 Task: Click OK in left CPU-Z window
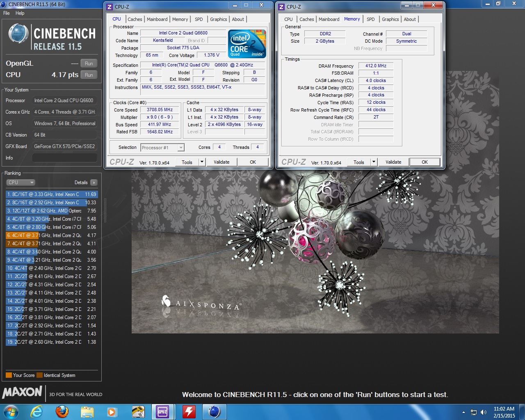click(x=253, y=162)
